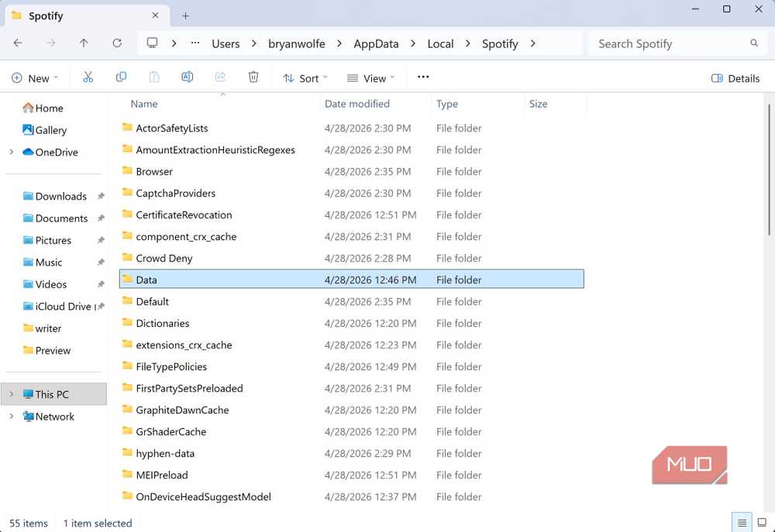
Task: Sort by the Size column header
Action: [x=539, y=104]
